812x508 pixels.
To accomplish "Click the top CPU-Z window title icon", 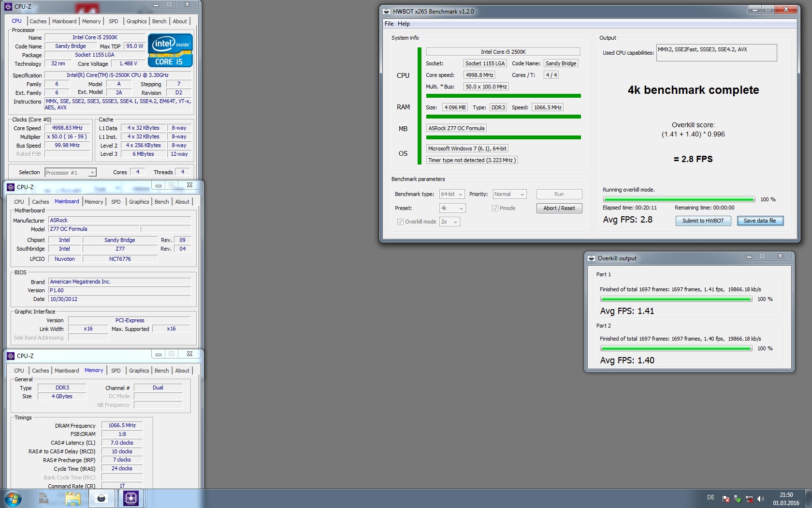I will [8, 7].
